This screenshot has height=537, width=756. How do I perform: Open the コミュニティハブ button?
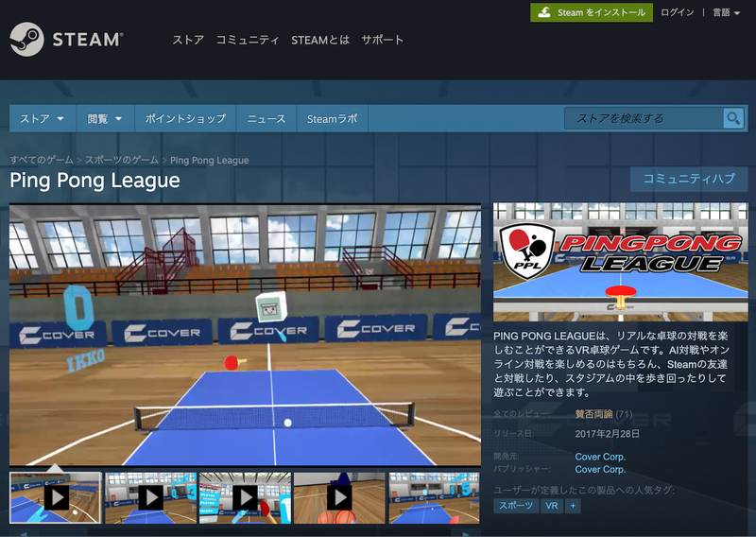689,179
